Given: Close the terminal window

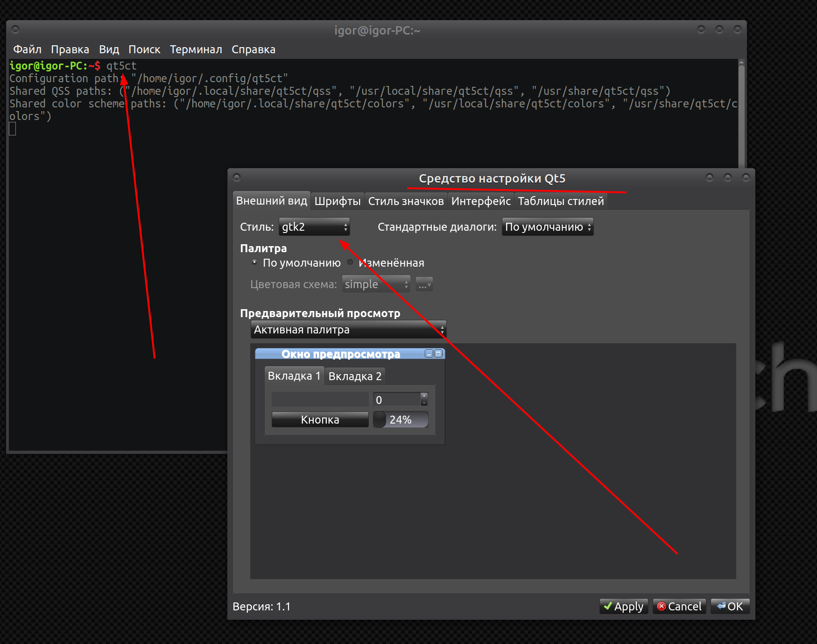Looking at the screenshot, I should pos(738,29).
